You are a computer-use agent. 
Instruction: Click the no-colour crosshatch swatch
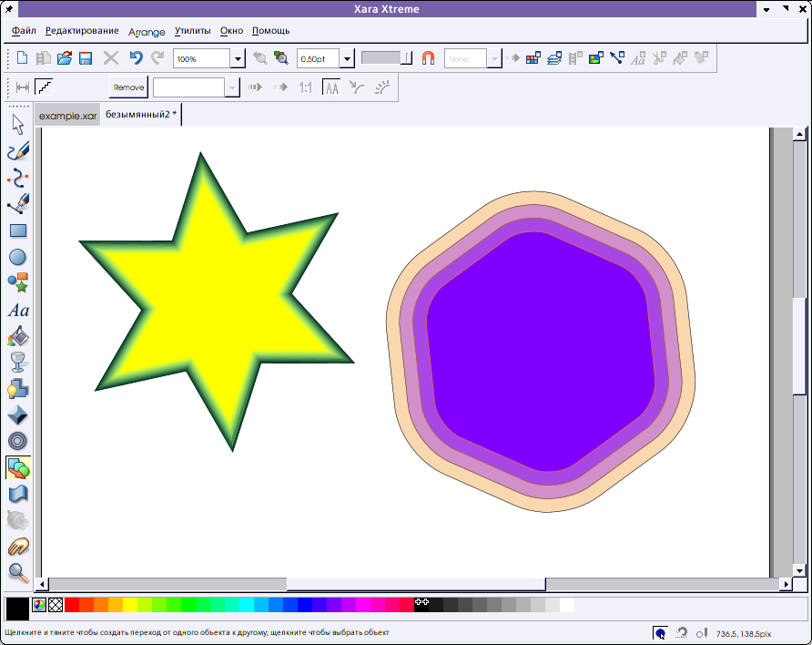pos(56,605)
